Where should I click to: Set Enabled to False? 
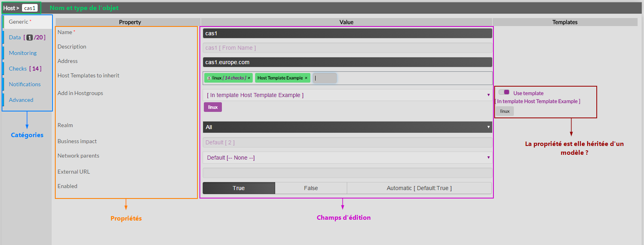(x=311, y=188)
